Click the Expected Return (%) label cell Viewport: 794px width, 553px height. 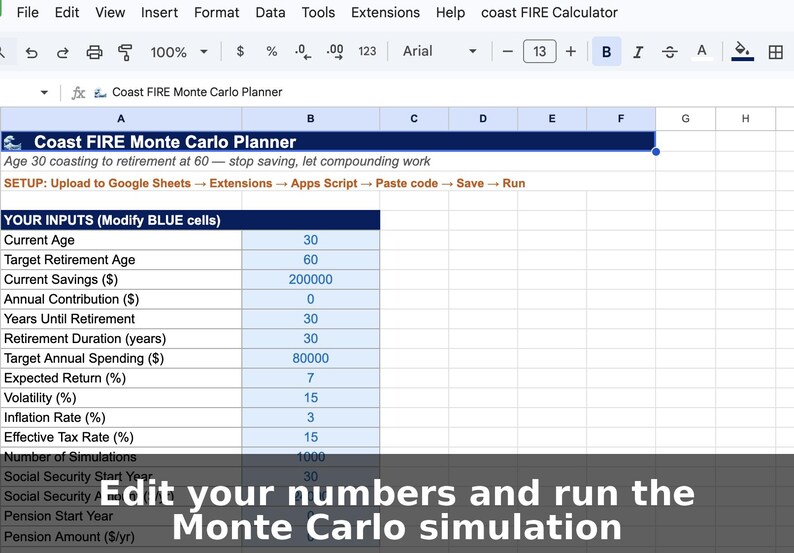121,378
